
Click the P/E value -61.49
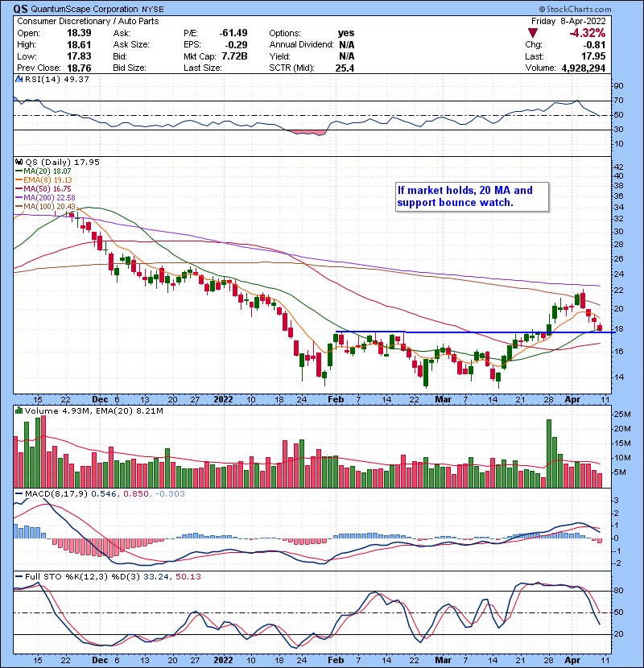coord(233,33)
